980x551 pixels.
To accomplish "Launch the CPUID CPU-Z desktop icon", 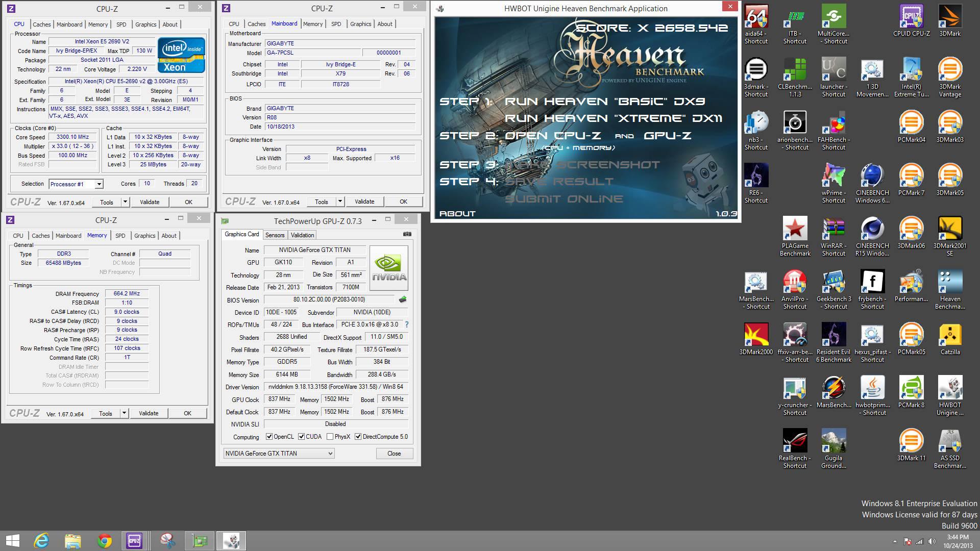I will pyautogui.click(x=911, y=21).
